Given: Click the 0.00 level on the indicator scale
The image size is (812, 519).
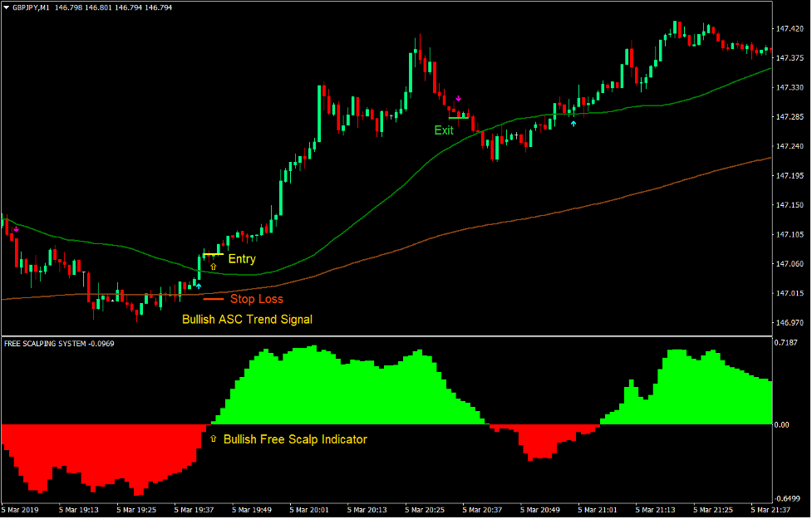Looking at the screenshot, I should tap(781, 424).
